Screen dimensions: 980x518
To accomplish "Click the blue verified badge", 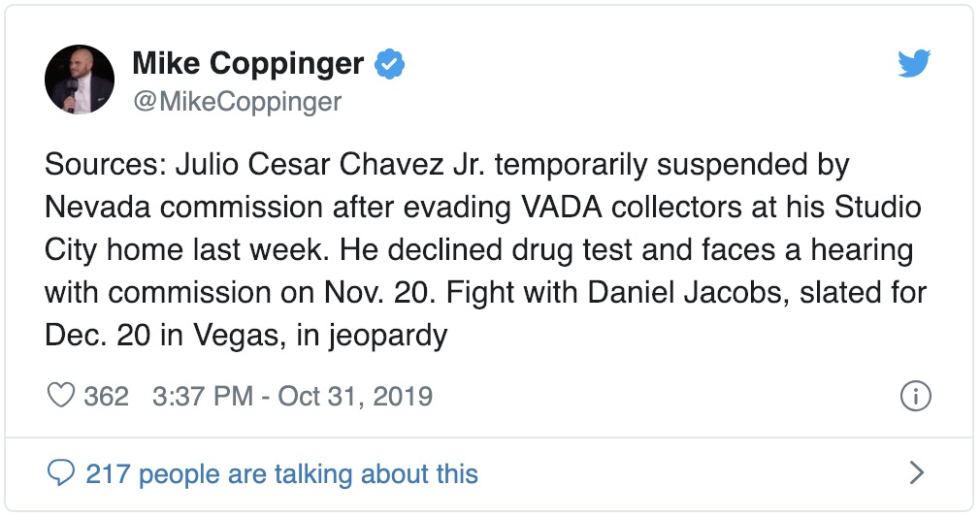I will tap(390, 65).
